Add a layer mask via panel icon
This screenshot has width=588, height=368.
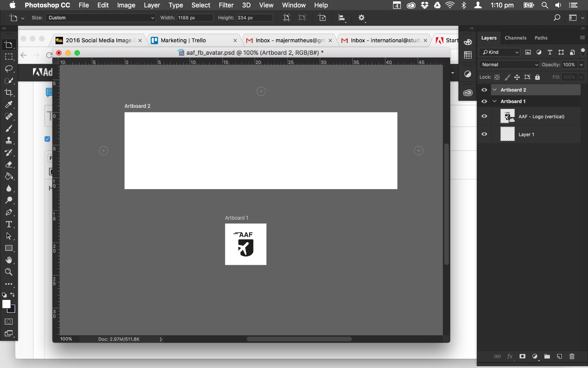(522, 356)
